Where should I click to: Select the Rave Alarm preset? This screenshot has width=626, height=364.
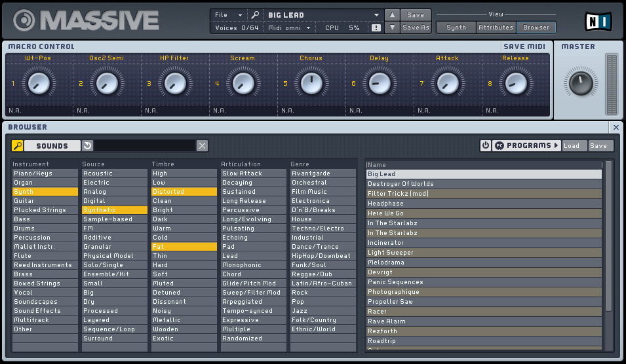[484, 321]
